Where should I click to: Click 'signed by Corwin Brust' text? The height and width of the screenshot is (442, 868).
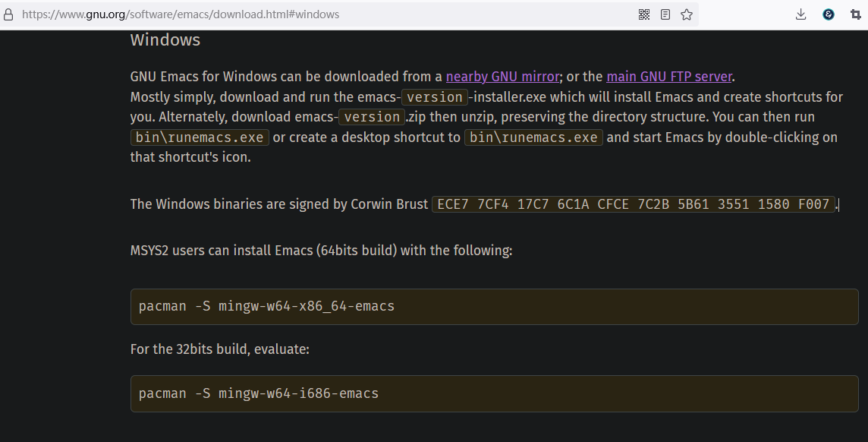358,204
